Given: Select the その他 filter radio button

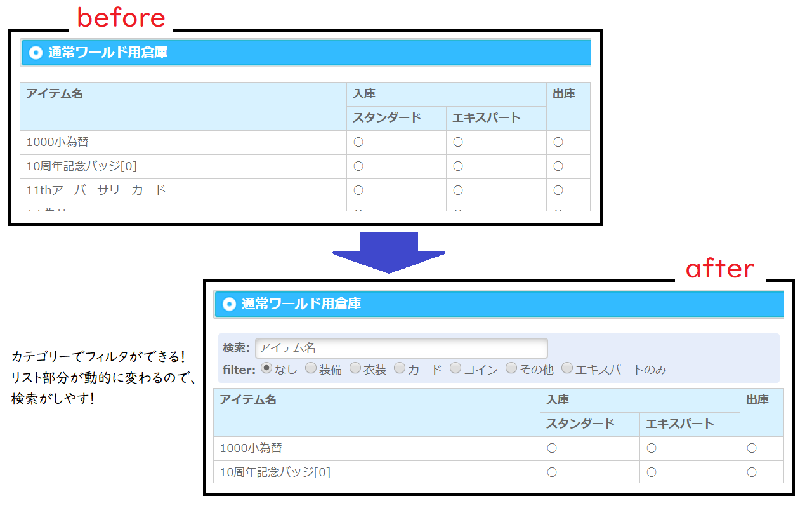Looking at the screenshot, I should point(511,368).
